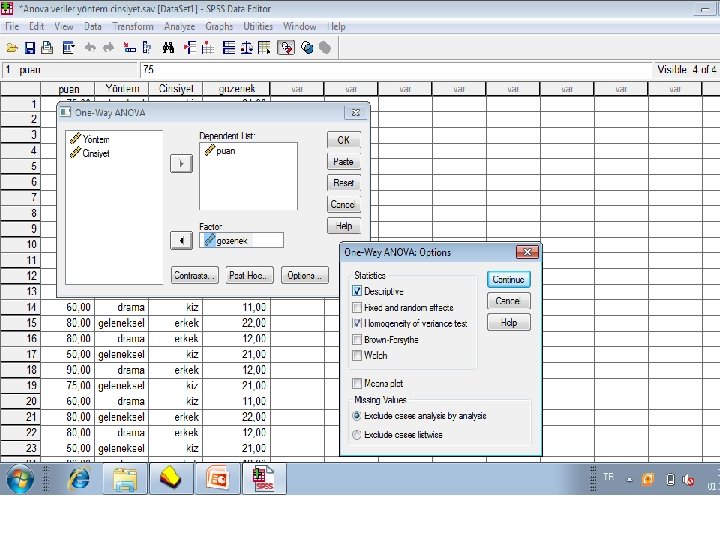The width and height of the screenshot is (720, 540).
Task: Click the Insert Cases icon
Action: pos(190,48)
